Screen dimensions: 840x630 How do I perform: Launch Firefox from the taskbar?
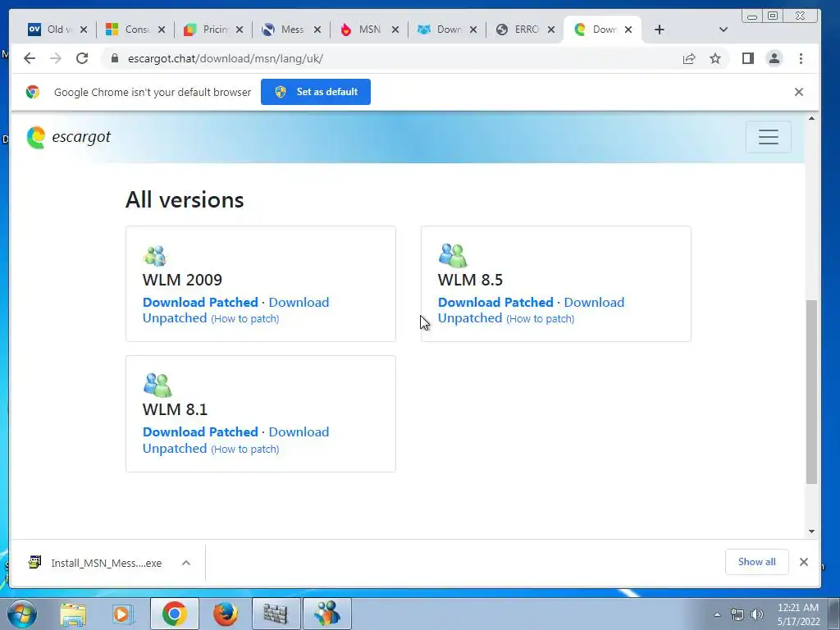226,614
